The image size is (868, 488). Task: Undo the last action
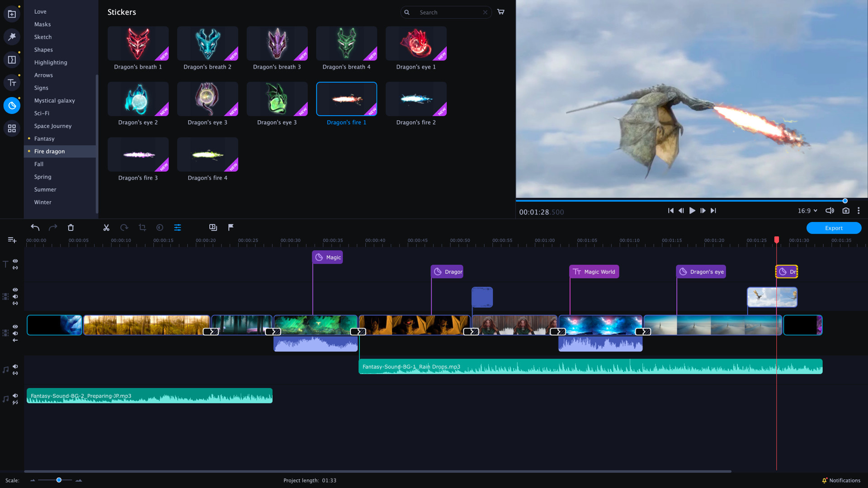[35, 227]
